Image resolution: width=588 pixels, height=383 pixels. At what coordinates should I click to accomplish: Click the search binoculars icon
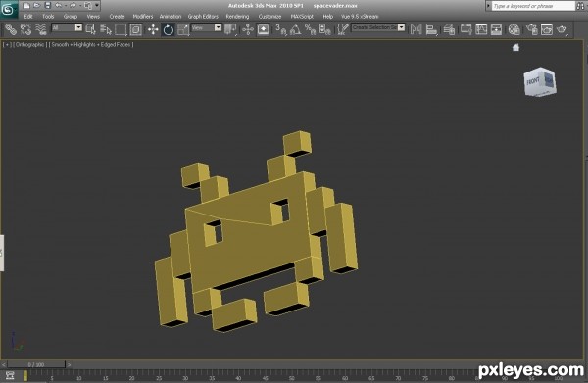coord(580,6)
